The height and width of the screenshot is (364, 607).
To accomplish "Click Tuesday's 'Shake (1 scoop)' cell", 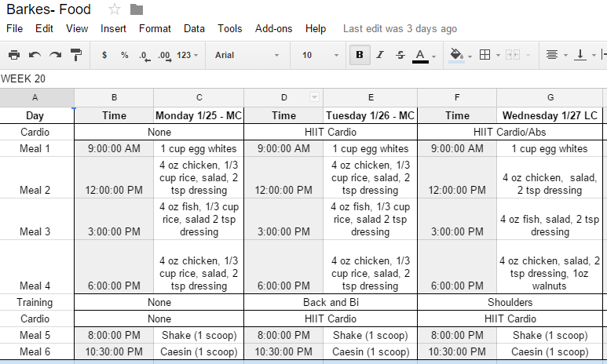I will [x=371, y=335].
